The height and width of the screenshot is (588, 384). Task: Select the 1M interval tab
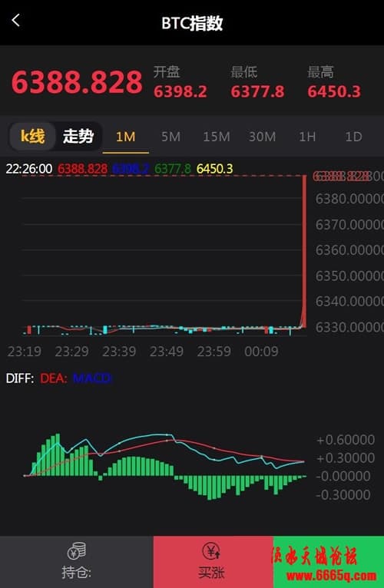click(125, 137)
